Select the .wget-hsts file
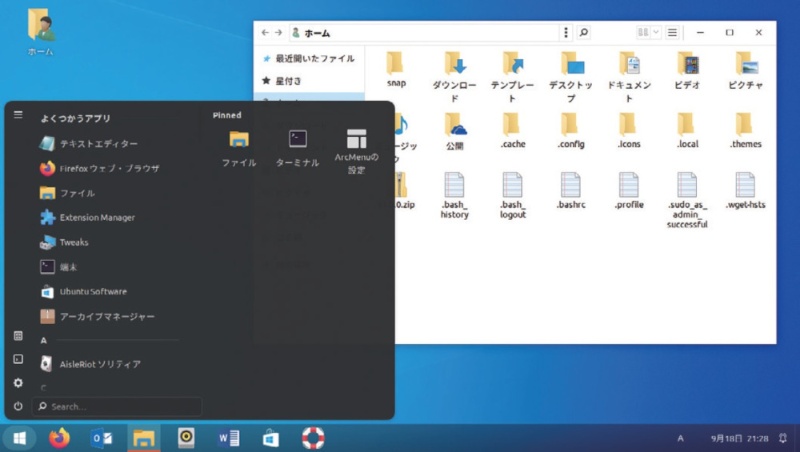The width and height of the screenshot is (800, 452). coord(745,190)
